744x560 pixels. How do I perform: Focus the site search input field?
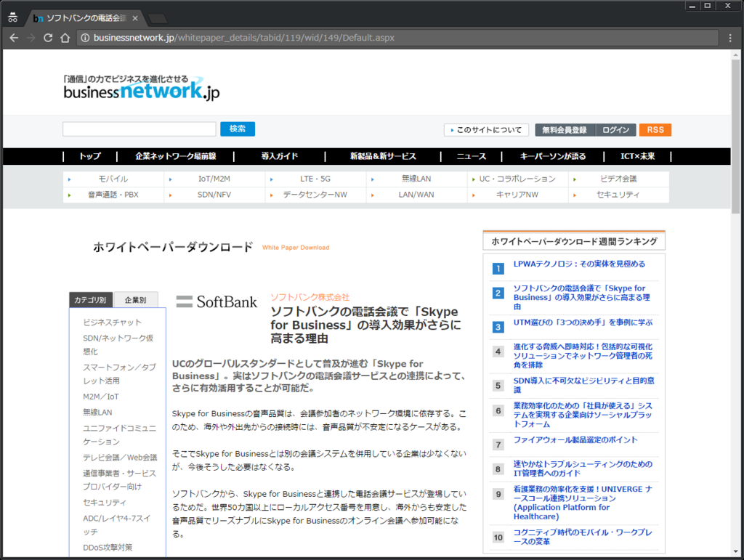[139, 129]
